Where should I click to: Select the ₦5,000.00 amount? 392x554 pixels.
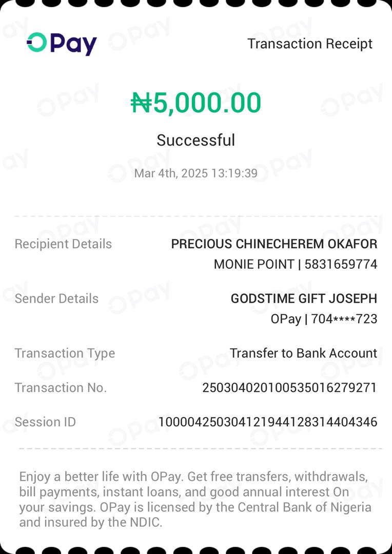pos(196,103)
